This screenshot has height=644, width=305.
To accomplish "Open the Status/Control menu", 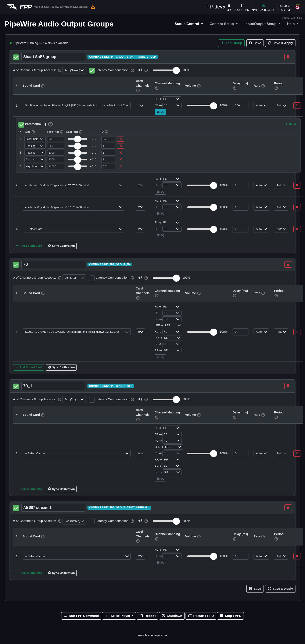I will pyautogui.click(x=189, y=24).
